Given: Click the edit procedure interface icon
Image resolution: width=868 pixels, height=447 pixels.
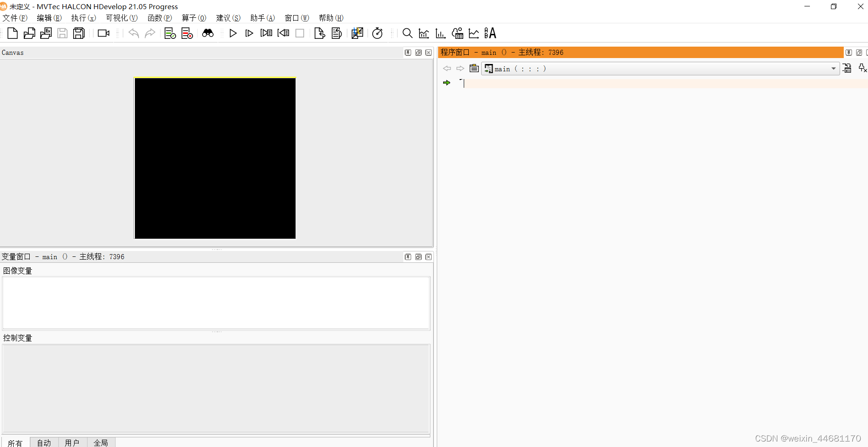Looking at the screenshot, I should [847, 69].
